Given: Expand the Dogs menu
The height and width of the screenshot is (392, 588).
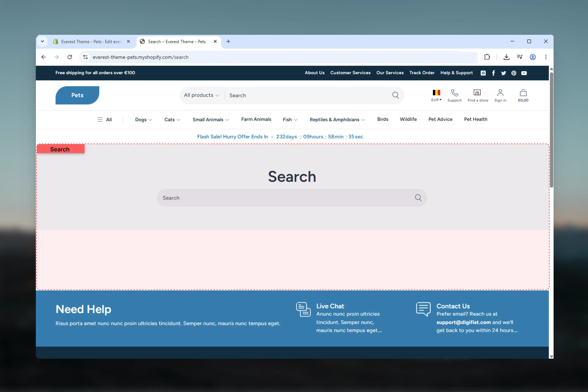Looking at the screenshot, I should (143, 119).
